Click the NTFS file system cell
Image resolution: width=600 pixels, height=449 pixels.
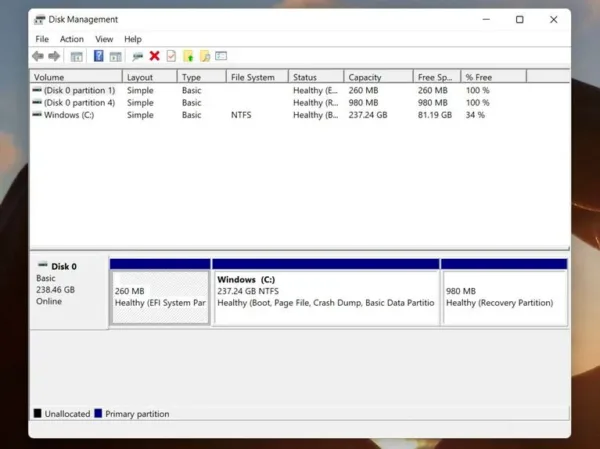(241, 115)
